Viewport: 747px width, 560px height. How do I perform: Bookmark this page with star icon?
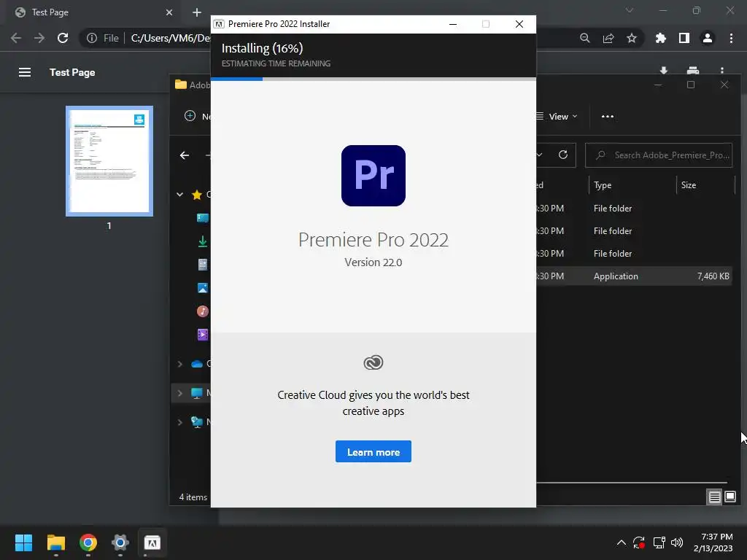[x=632, y=38]
